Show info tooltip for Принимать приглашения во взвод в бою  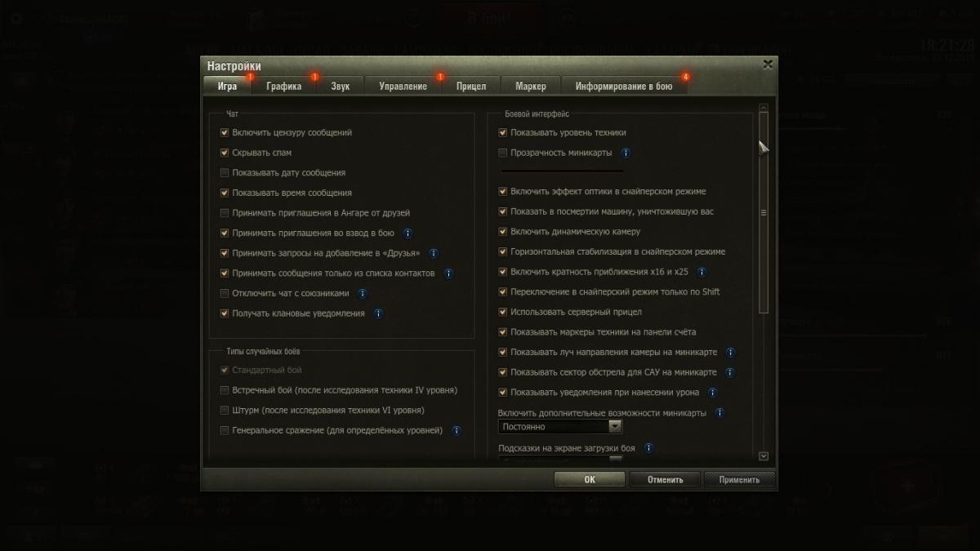click(408, 233)
